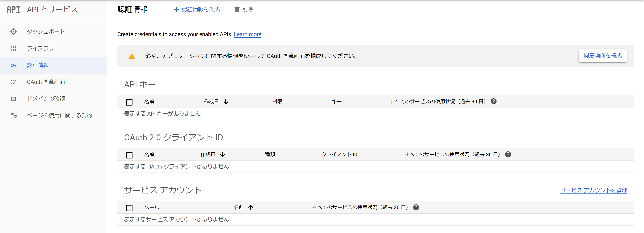Click the サービス アカウント section heading
This screenshot has height=233, width=644.
pyautogui.click(x=163, y=190)
